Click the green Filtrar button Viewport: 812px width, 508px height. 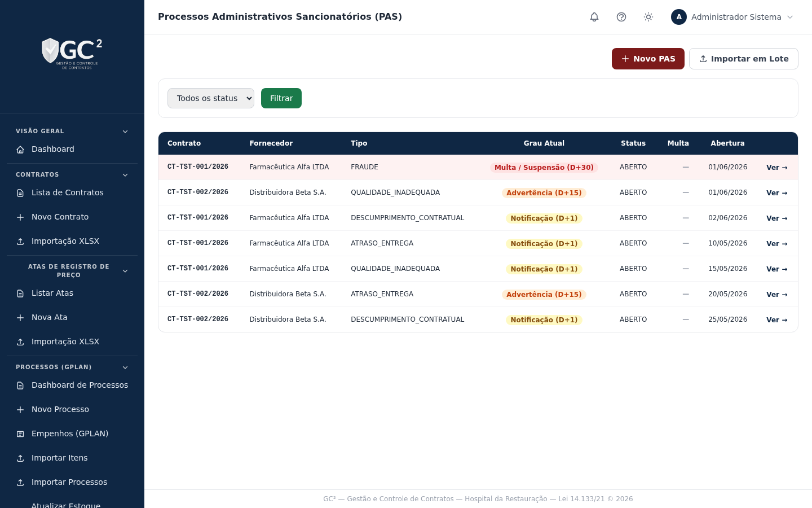pyautogui.click(x=281, y=98)
